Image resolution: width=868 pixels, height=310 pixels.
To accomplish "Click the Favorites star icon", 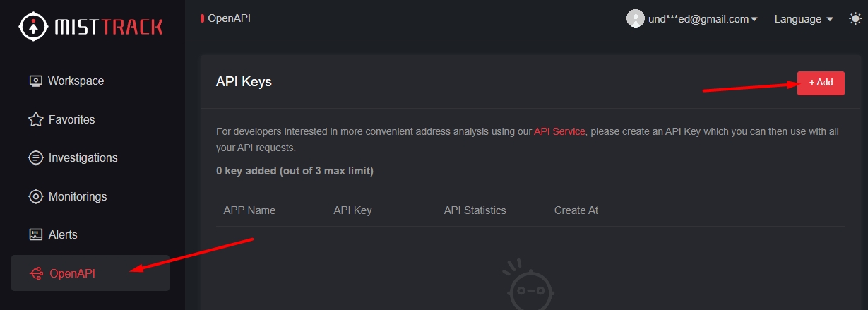I will (35, 119).
